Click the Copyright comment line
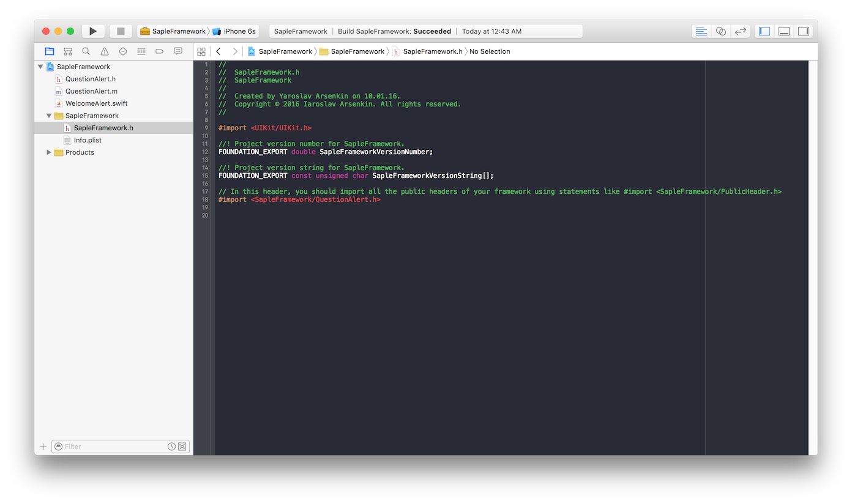 340,104
